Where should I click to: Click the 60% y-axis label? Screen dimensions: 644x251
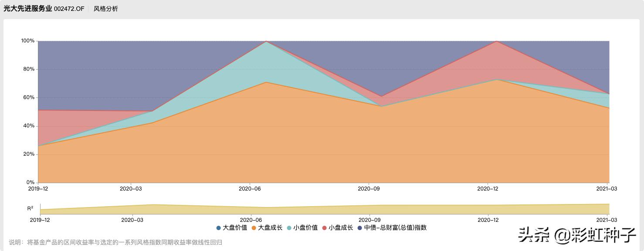(29, 97)
